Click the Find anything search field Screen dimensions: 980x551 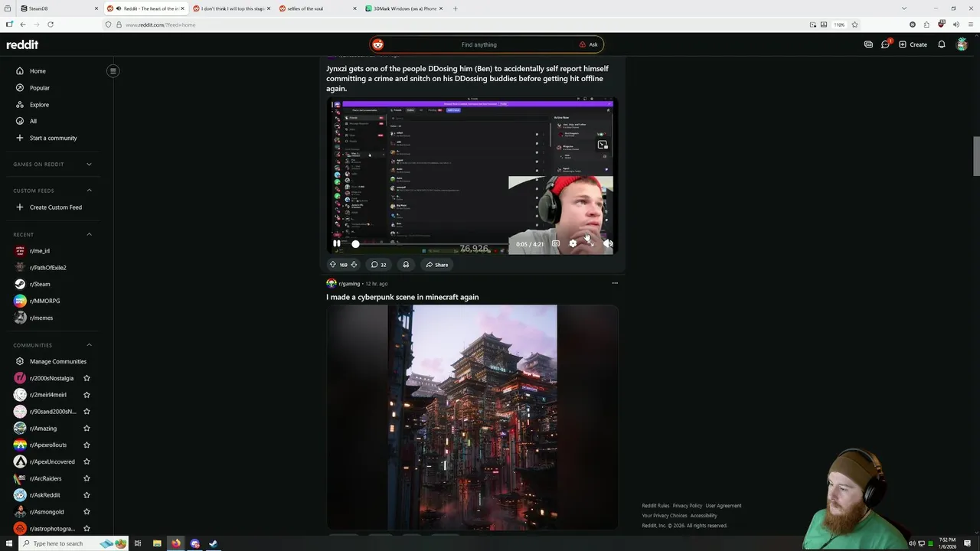[x=479, y=44]
